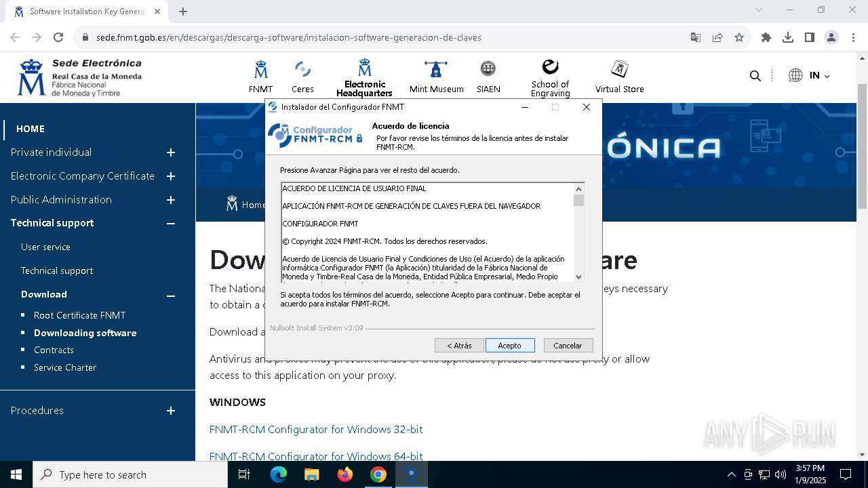This screenshot has height=488, width=868.
Task: Click the tab search chevron in Chrome title bar
Action: pos(759,9)
